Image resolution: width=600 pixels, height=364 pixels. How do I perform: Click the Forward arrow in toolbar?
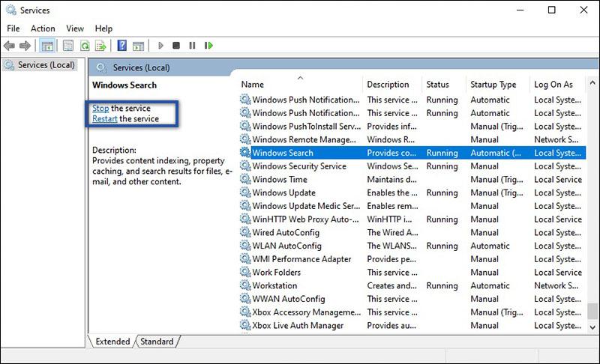pos(25,46)
